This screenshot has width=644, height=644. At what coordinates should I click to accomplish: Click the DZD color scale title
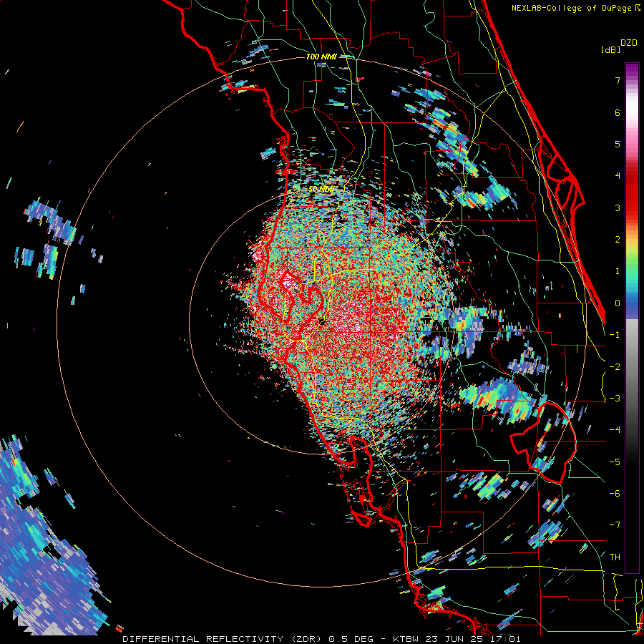click(x=628, y=43)
